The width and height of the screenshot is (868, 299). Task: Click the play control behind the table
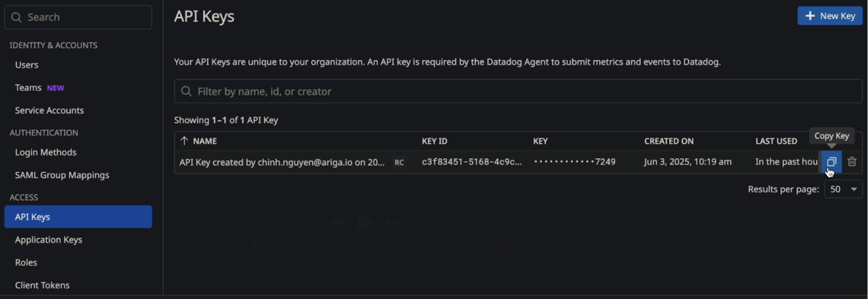click(365, 222)
